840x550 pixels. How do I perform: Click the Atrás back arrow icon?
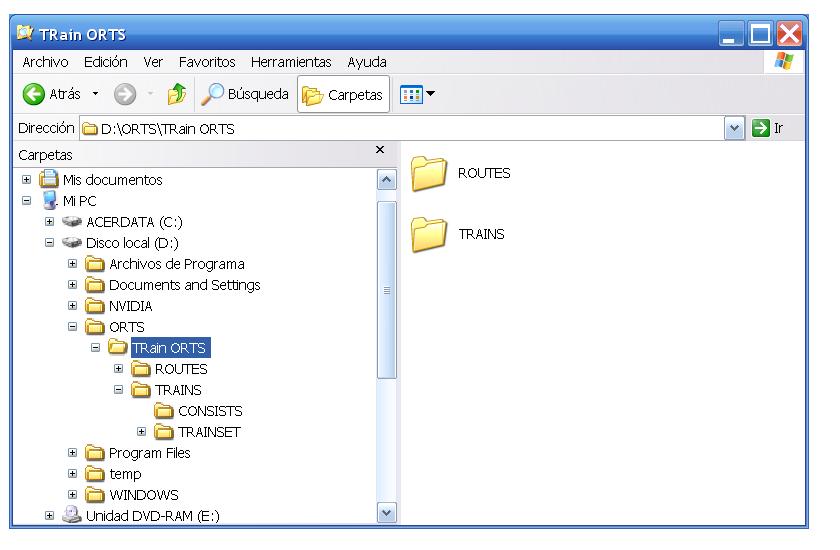pyautogui.click(x=35, y=95)
